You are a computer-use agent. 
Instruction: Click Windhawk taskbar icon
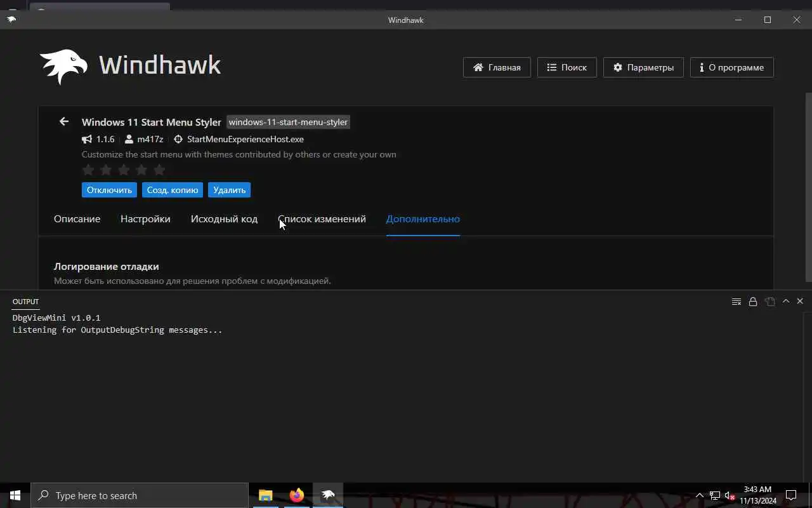pos(328,495)
